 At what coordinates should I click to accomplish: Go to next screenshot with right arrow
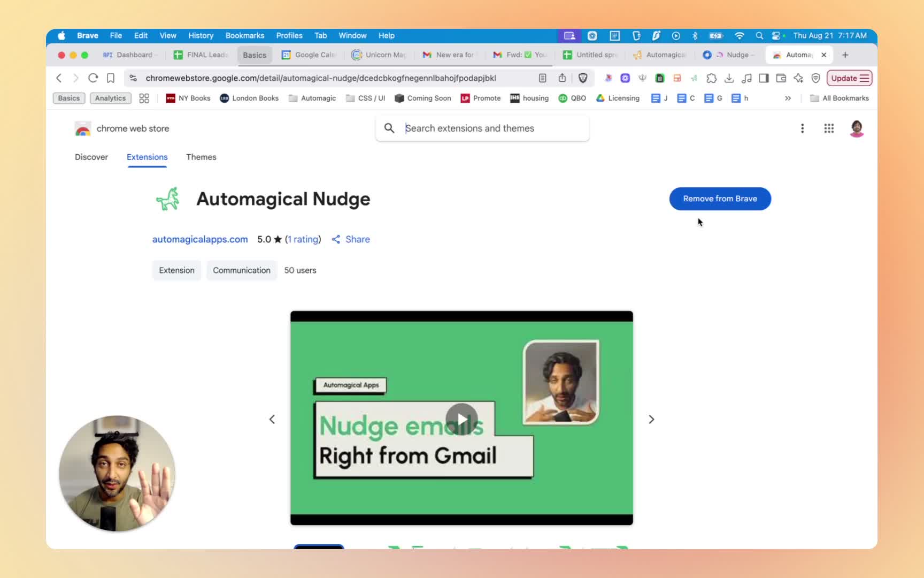coord(651,420)
